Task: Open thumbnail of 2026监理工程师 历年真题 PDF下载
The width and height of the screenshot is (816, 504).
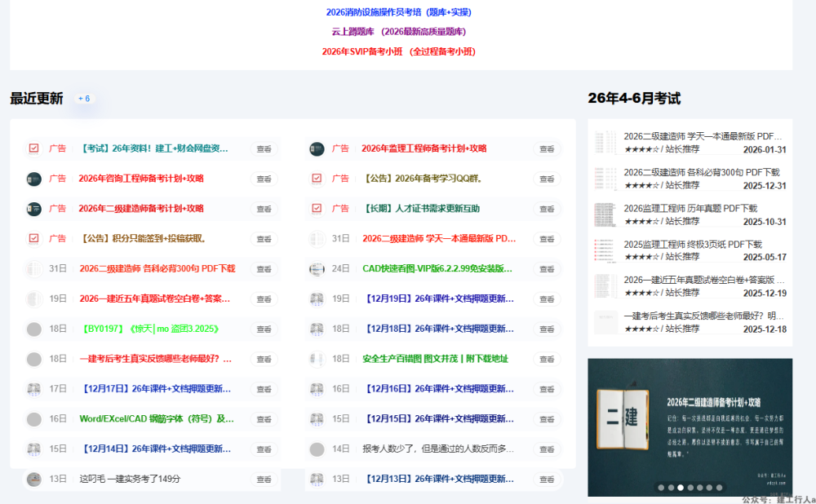Action: 605,214
